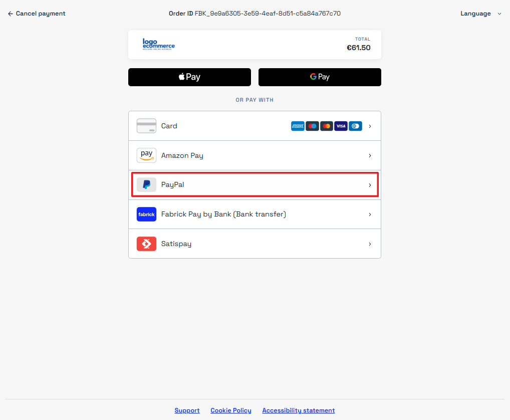Open the Accessibility statement link
510x420 pixels.
(299, 410)
